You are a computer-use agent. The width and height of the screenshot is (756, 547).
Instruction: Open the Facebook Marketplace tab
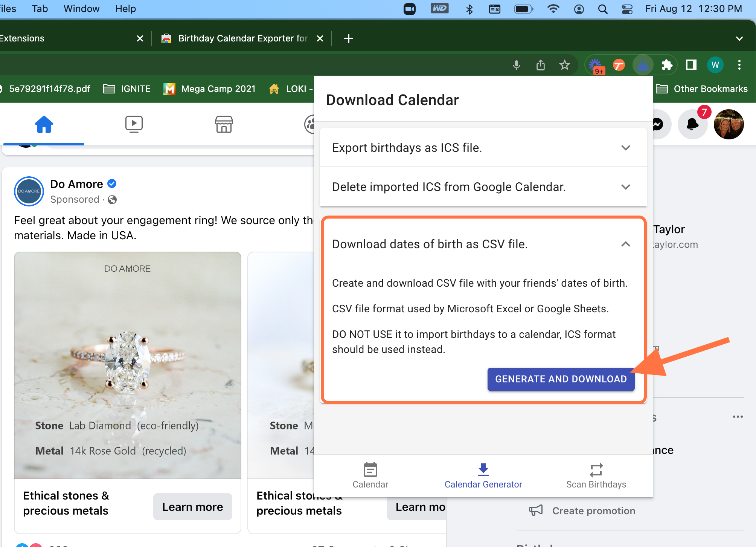pos(224,124)
